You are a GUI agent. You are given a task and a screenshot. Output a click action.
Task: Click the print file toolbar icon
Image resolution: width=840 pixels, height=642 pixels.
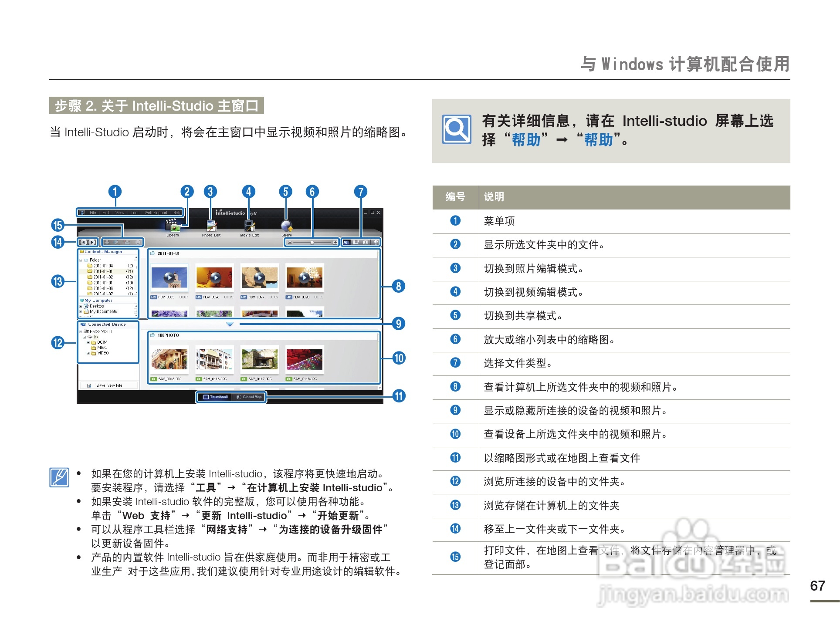pos(107,242)
